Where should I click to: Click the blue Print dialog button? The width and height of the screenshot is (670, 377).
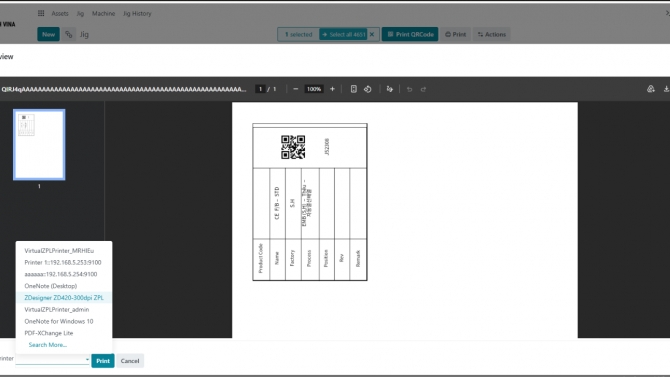click(103, 361)
